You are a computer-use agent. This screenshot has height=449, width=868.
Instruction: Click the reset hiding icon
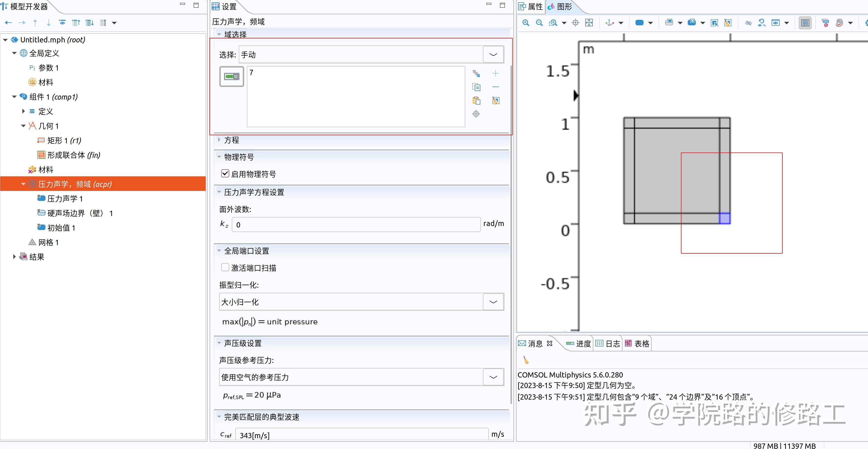[762, 23]
